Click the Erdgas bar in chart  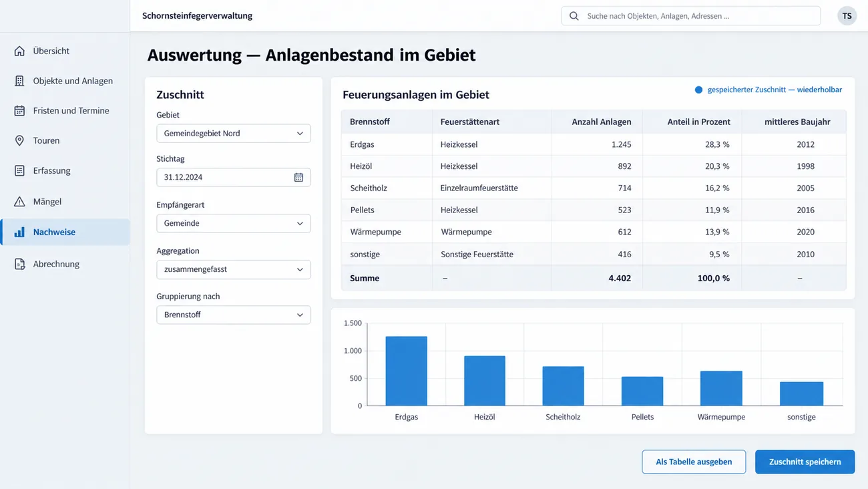point(406,371)
